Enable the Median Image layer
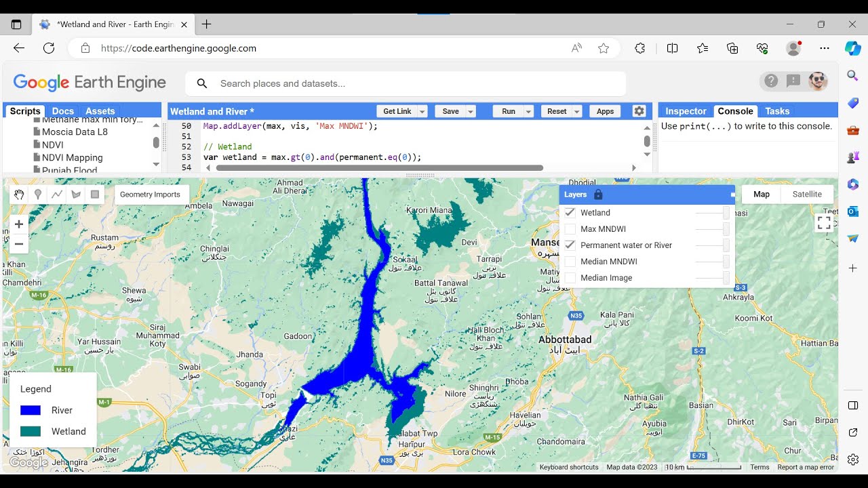The height and width of the screenshot is (488, 868). 570,278
